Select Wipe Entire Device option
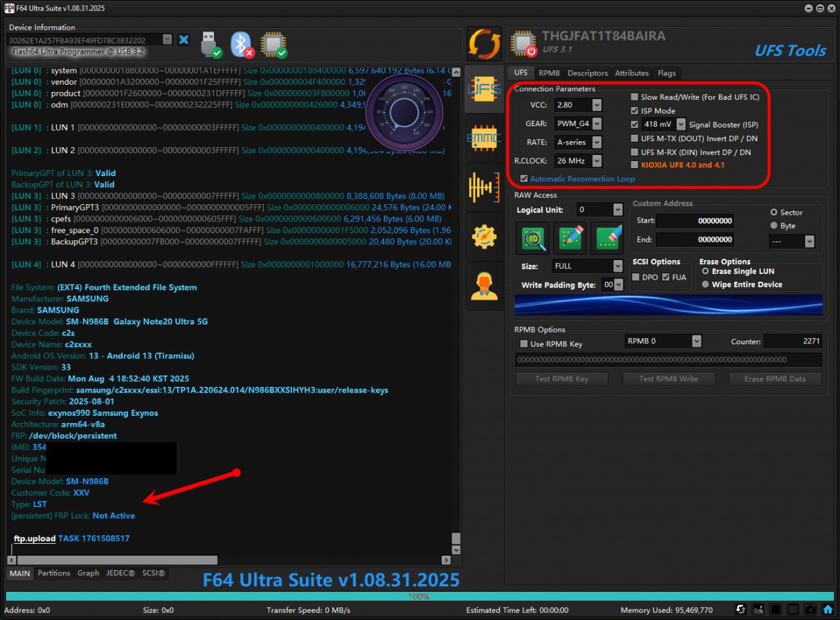 pos(705,285)
